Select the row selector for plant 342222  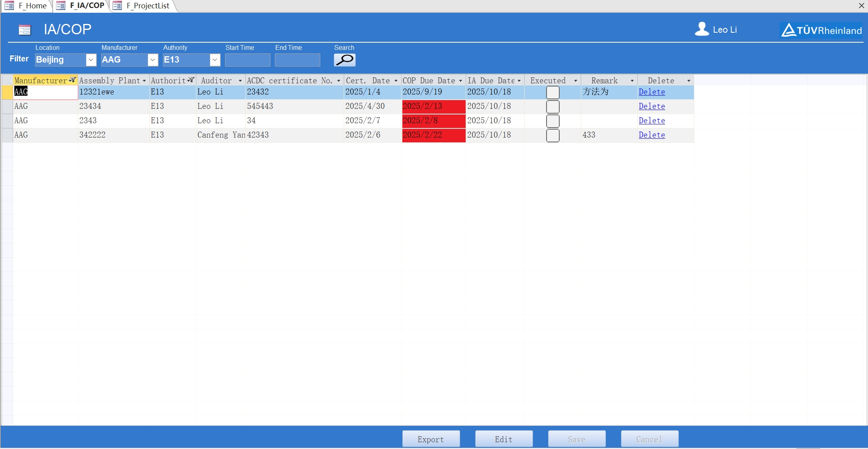click(7, 135)
